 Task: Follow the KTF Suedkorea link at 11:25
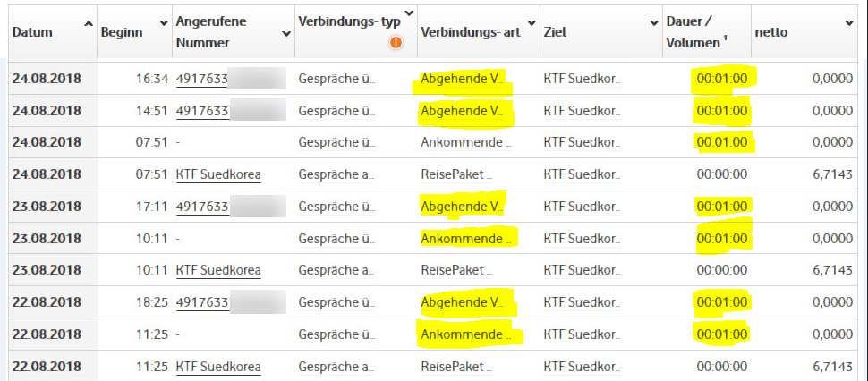click(x=218, y=367)
